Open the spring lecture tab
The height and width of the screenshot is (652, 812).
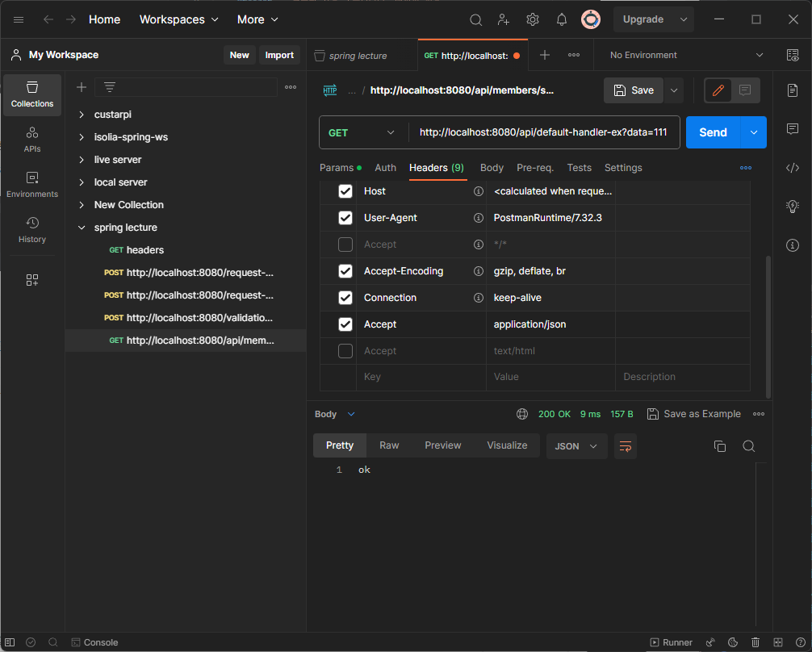point(358,56)
